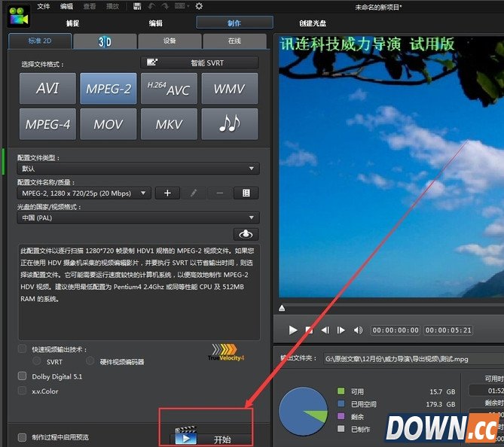This screenshot has height=447, width=504.
Task: Click the TrueVelocity 4 logo
Action: click(226, 352)
